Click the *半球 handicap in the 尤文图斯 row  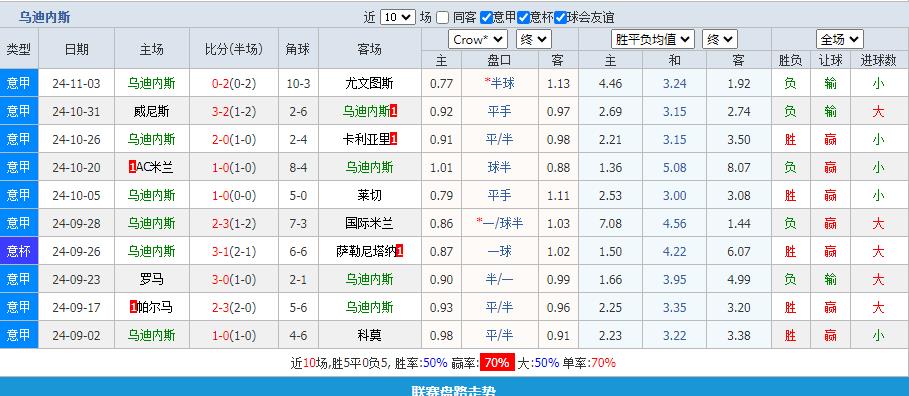point(499,83)
